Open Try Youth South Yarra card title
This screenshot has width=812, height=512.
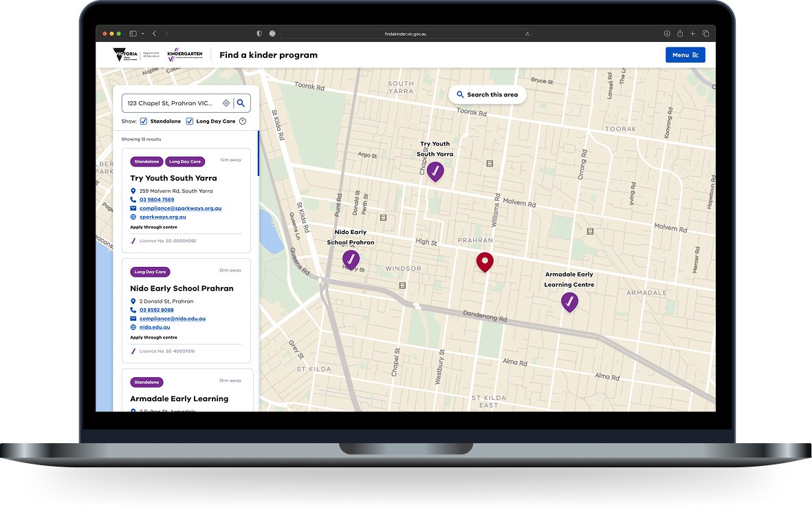173,178
